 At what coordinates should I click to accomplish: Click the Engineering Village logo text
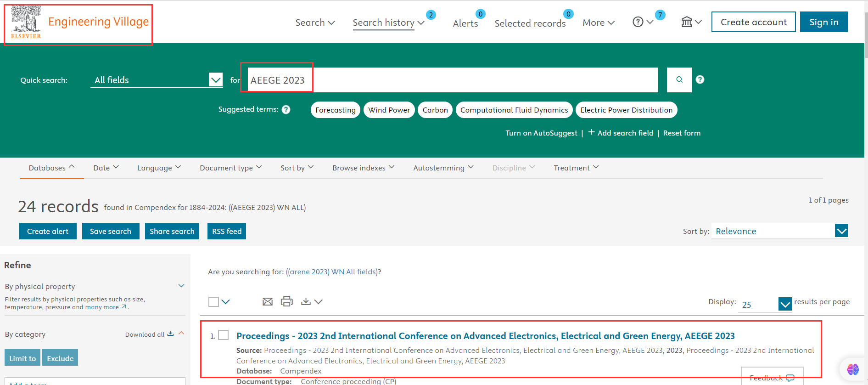pyautogui.click(x=98, y=22)
